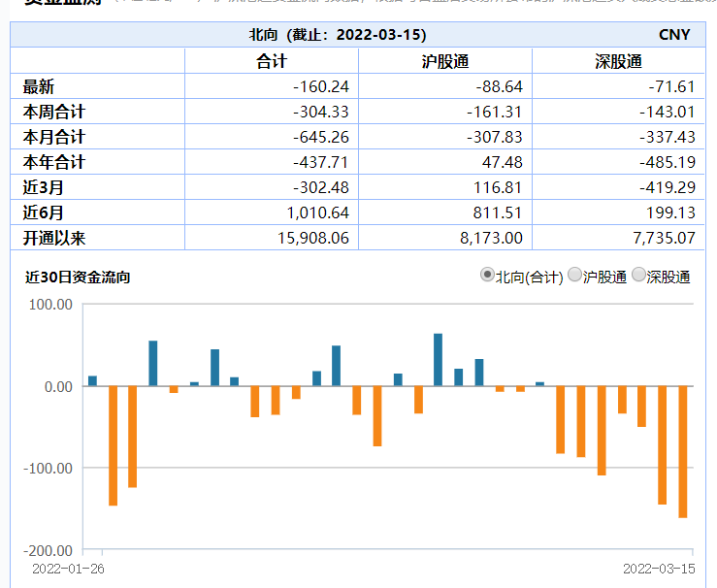This screenshot has height=588, width=717.
Task: Click the 沪股通 table column header
Action: click(x=445, y=61)
